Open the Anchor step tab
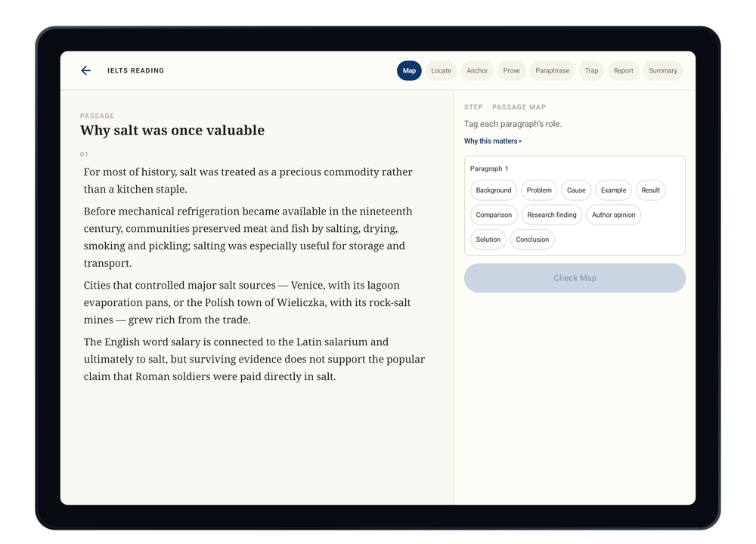756x544 pixels. click(477, 71)
